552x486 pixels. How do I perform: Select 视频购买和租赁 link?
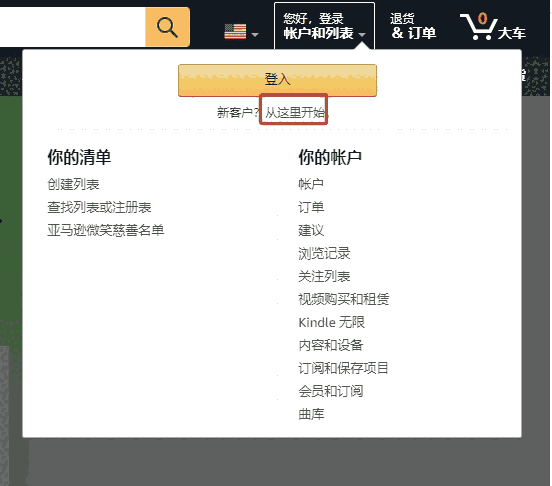pyautogui.click(x=344, y=299)
